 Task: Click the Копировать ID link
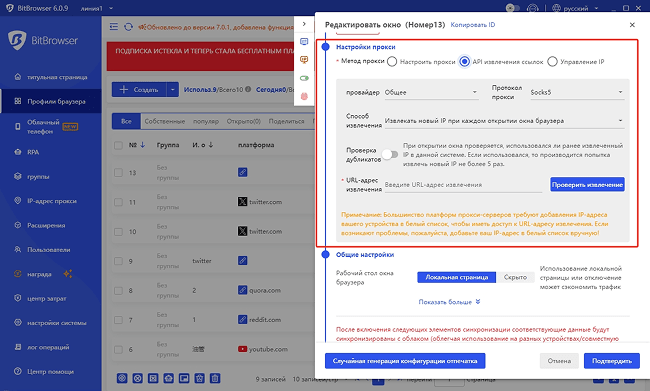click(x=473, y=25)
